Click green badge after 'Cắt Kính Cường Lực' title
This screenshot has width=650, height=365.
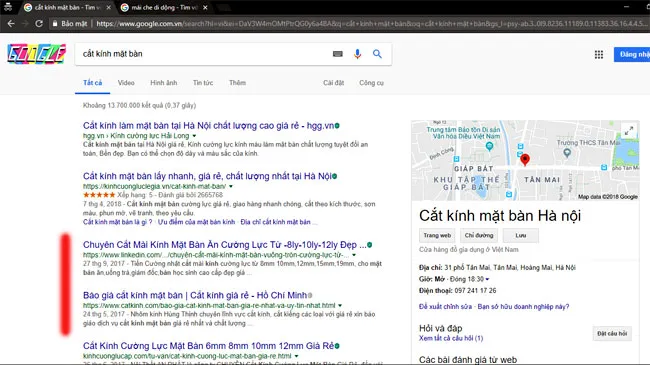point(337,346)
